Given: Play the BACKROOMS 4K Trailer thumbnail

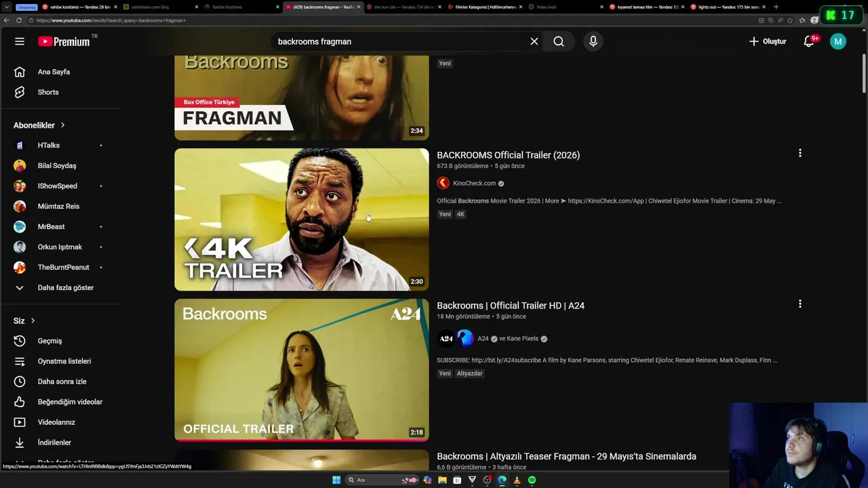Looking at the screenshot, I should click(x=302, y=220).
